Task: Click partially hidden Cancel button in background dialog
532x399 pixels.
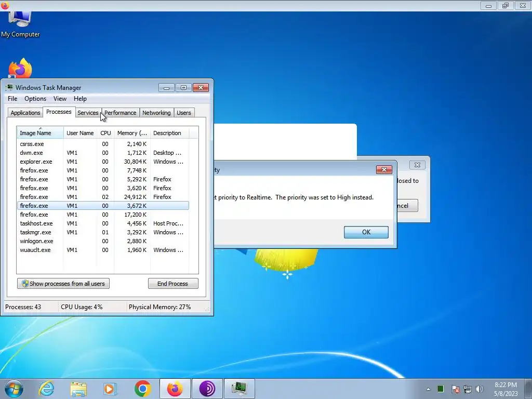Action: [x=407, y=206]
